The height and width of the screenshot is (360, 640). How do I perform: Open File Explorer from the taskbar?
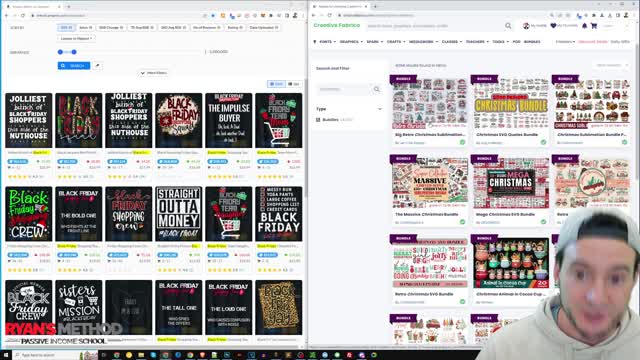(141, 355)
